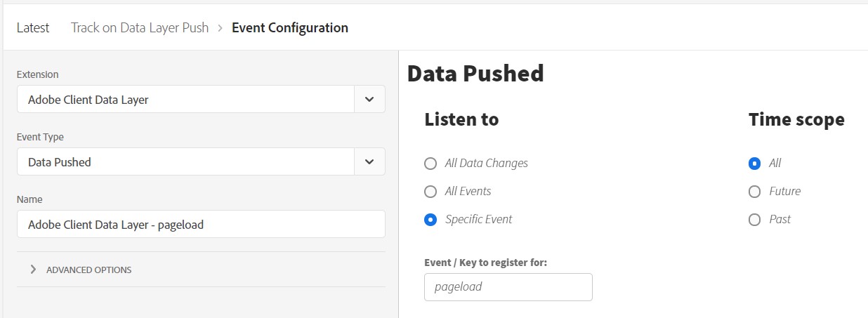Click into the Name text field
The image size is (868, 318).
[x=201, y=225]
